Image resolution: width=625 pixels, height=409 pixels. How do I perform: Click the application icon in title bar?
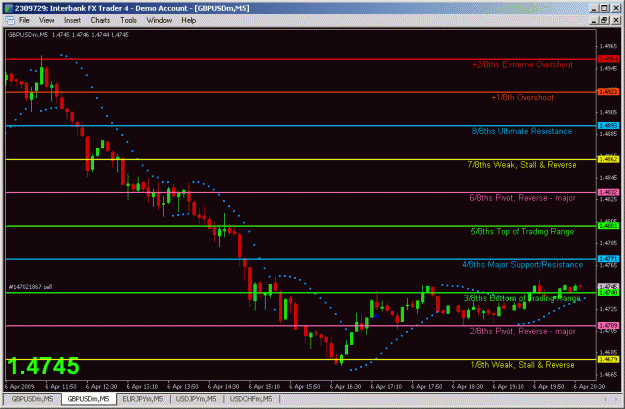8,8
